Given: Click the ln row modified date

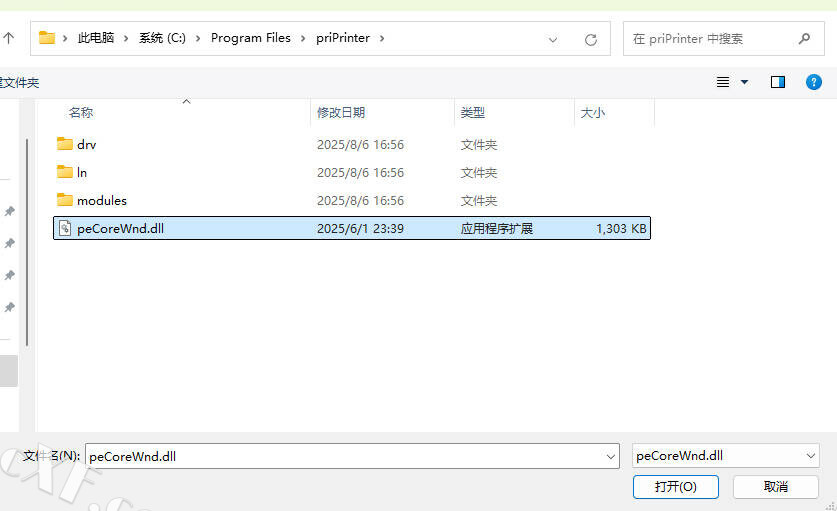Looking at the screenshot, I should point(360,172).
